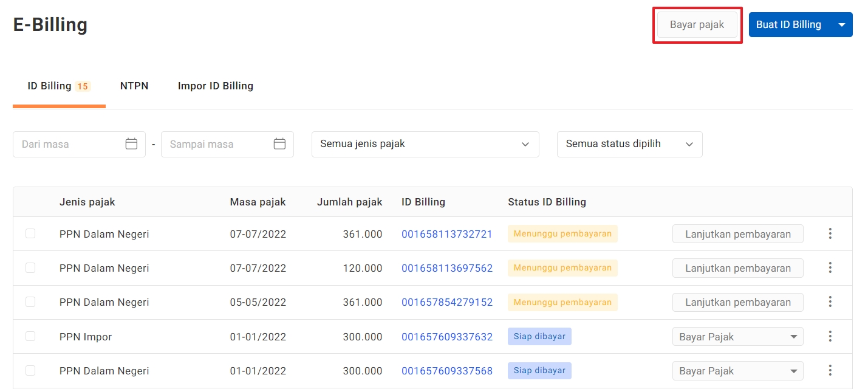Open calendar icon in Dari masa field
Viewport: 868px width, 389px height.
(131, 144)
